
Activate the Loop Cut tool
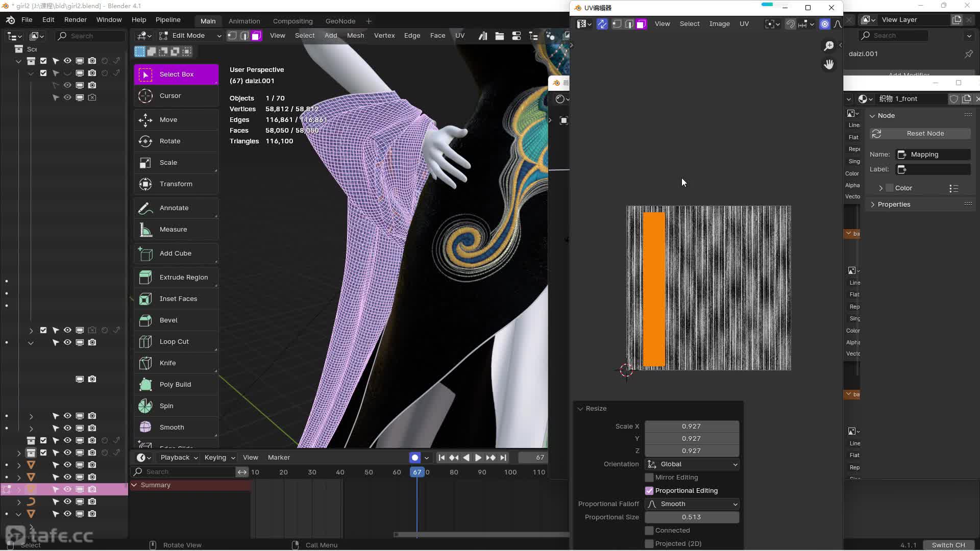point(176,341)
